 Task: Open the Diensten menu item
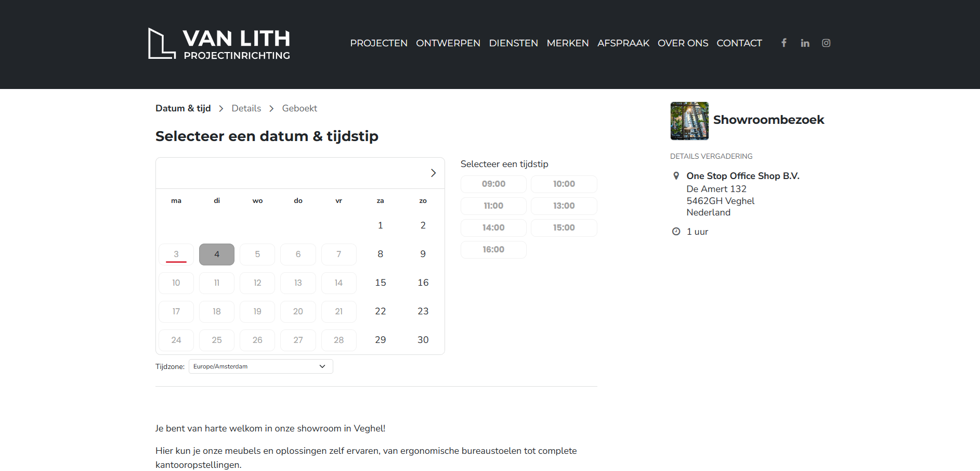(x=513, y=43)
